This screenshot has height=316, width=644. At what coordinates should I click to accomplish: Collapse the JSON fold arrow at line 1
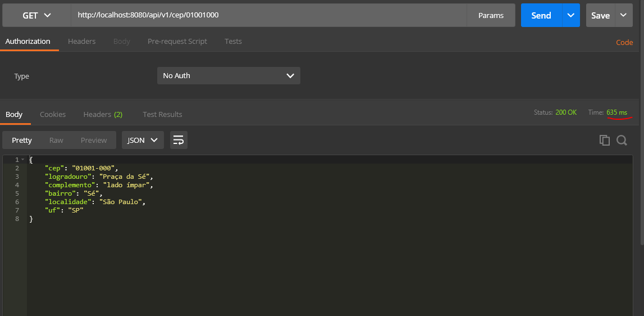(23, 160)
